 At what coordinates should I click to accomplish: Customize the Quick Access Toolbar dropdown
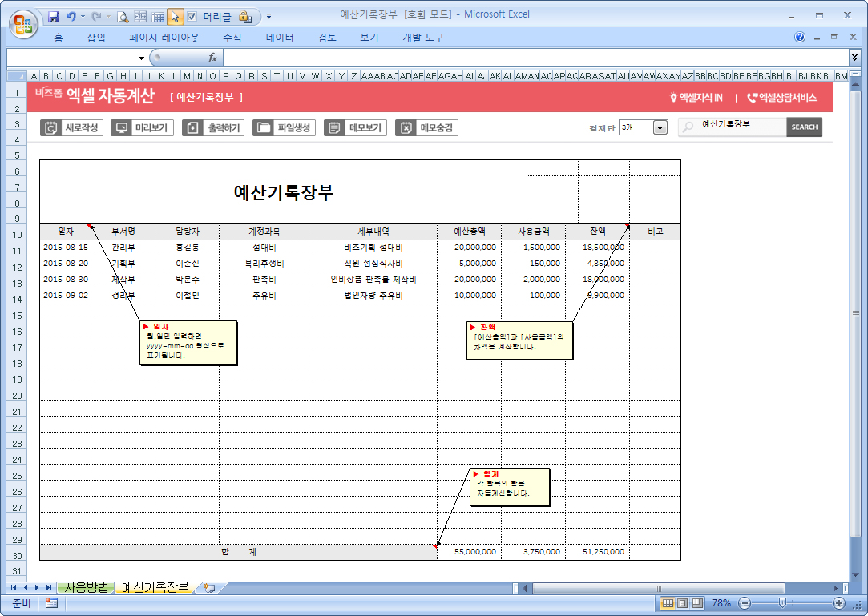pyautogui.click(x=269, y=17)
